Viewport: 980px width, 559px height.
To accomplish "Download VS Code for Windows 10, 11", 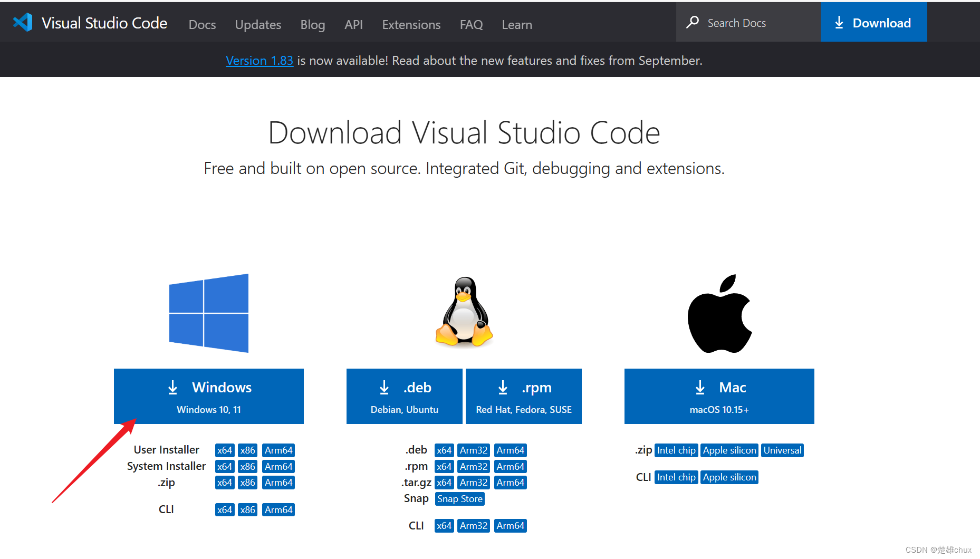I will tap(208, 396).
